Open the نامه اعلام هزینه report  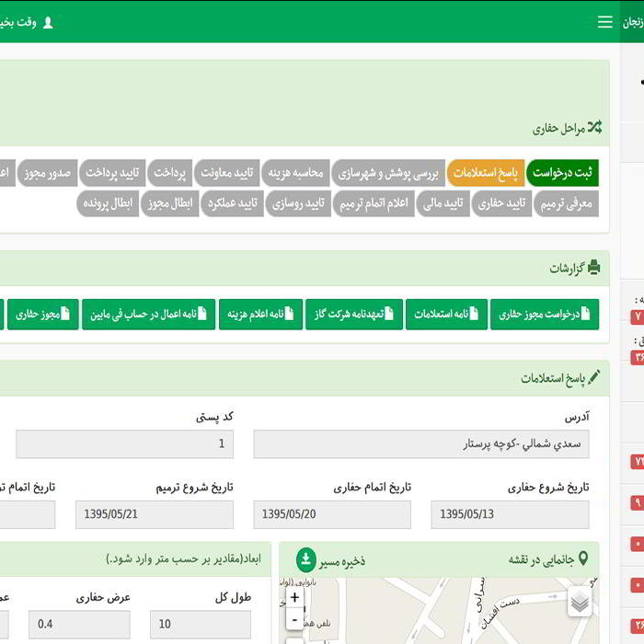click(x=260, y=315)
